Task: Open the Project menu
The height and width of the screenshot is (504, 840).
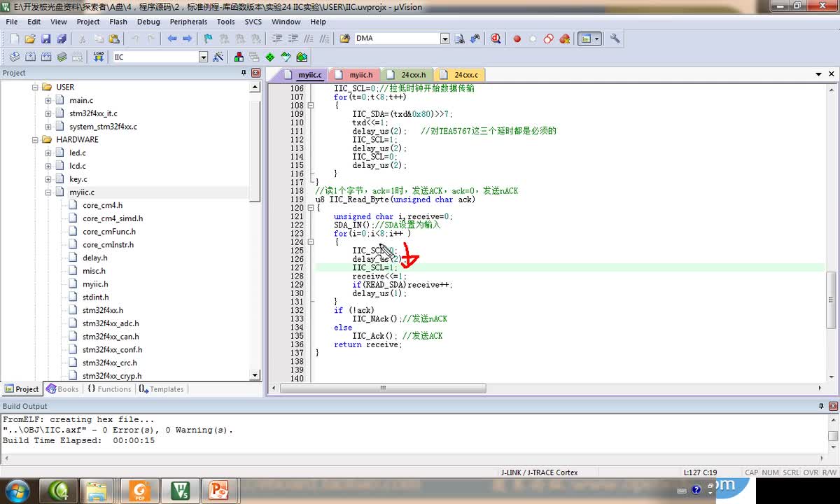Action: click(88, 22)
